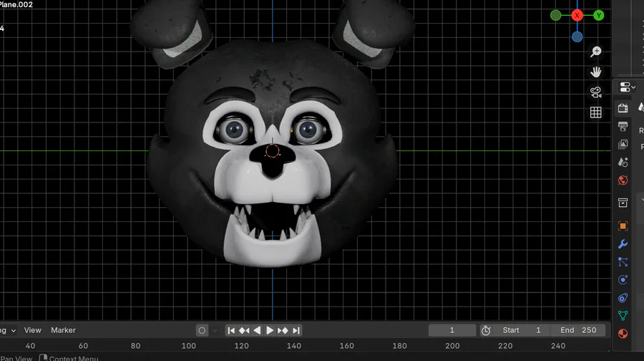Jump to the start frame

(x=231, y=331)
